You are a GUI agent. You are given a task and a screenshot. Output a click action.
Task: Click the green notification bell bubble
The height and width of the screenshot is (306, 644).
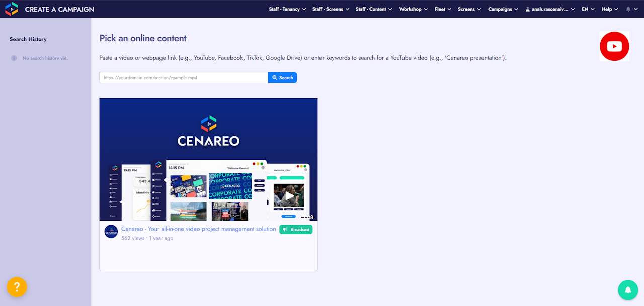click(x=628, y=290)
